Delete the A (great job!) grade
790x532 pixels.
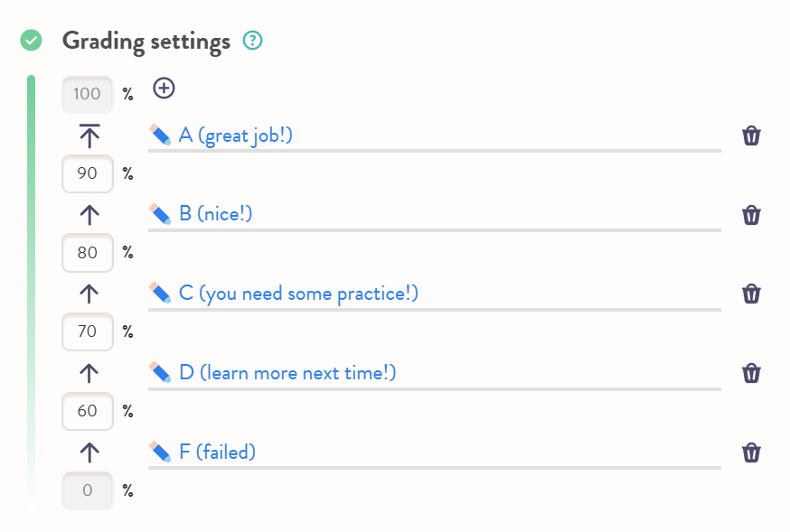coord(751,135)
